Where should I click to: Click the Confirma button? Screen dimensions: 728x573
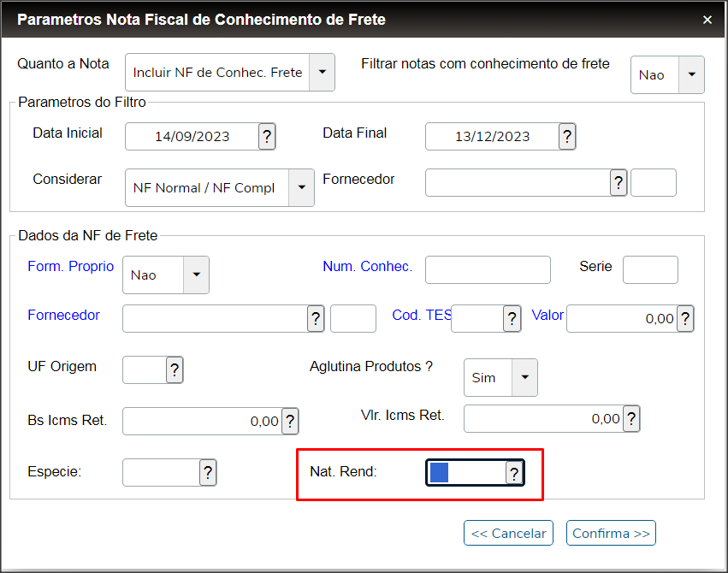(611, 533)
